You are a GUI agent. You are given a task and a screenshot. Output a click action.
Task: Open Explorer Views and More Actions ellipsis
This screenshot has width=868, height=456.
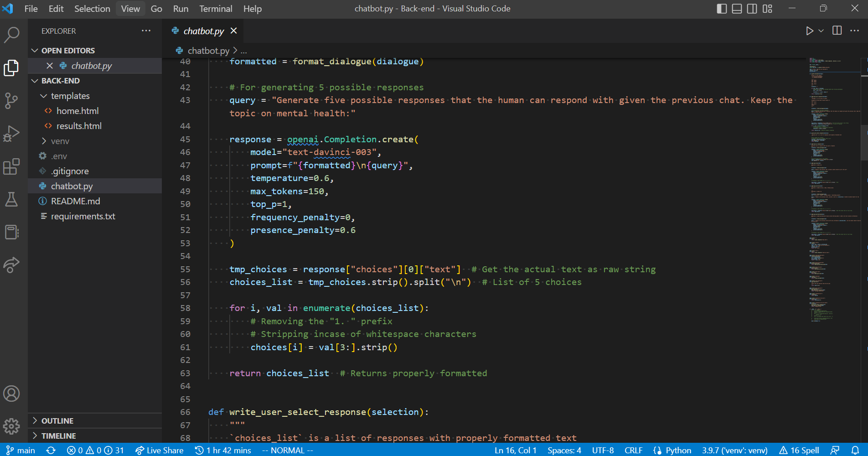(146, 31)
